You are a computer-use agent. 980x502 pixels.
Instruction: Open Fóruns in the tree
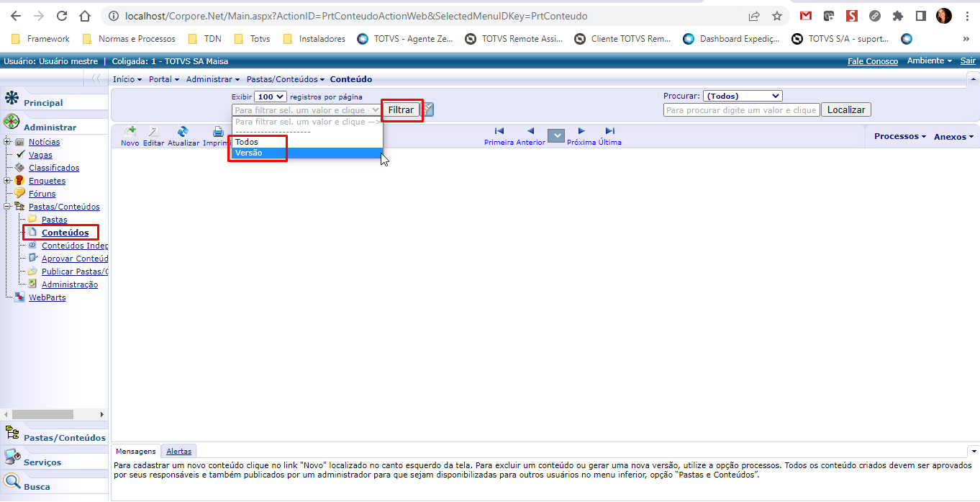pyautogui.click(x=42, y=194)
